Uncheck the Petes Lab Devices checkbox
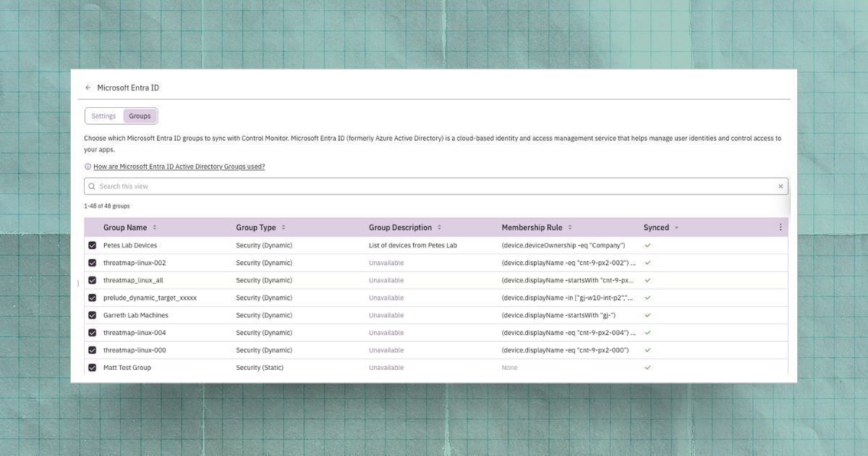The width and height of the screenshot is (868, 456). (x=93, y=245)
